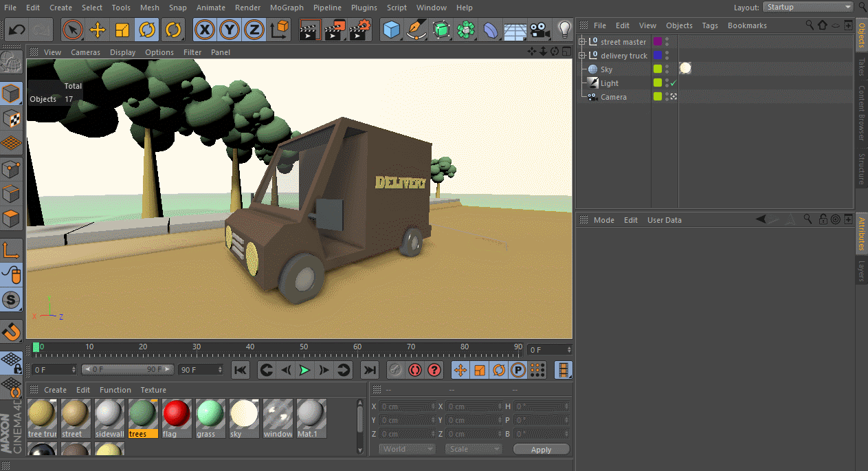Add a Cube primitive object
The width and height of the screenshot is (868, 471).
point(392,30)
